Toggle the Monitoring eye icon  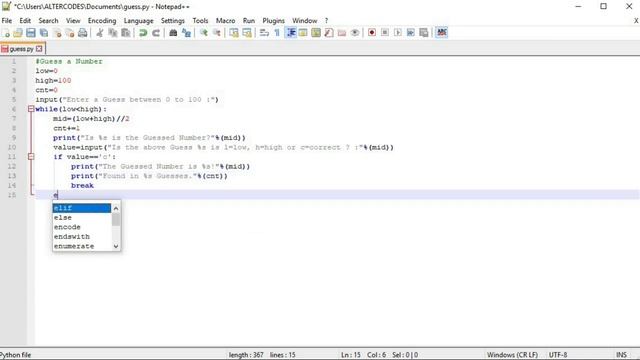click(x=355, y=33)
